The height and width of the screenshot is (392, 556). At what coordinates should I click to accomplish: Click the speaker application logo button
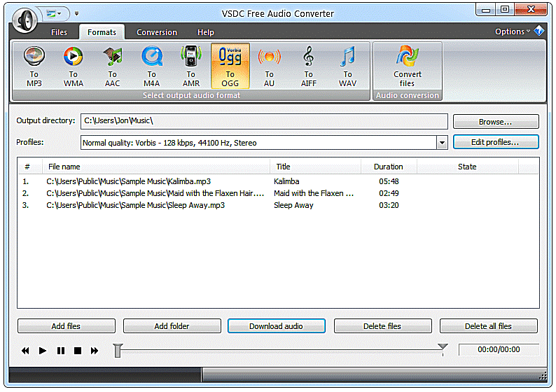point(25,20)
